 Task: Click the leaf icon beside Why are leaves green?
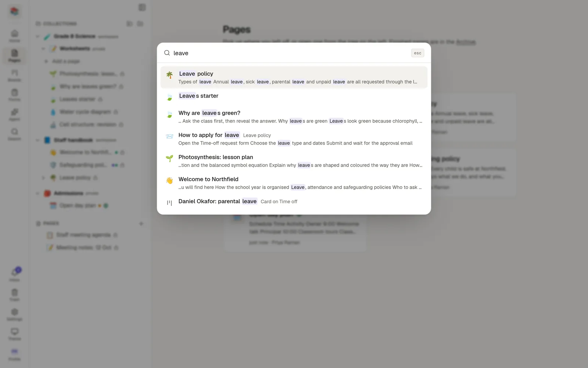169,114
